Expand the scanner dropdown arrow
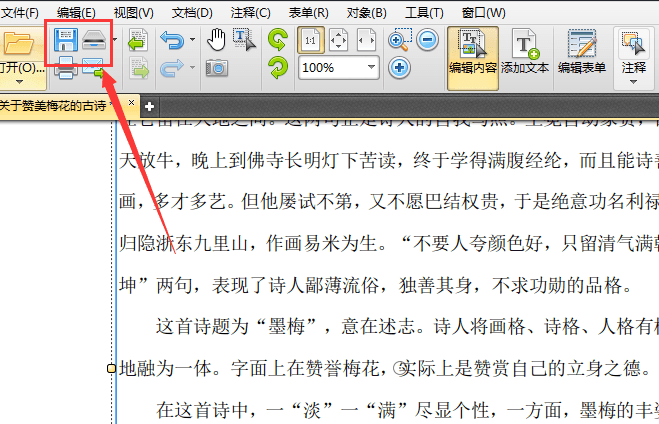This screenshot has height=424, width=659. coord(115,40)
